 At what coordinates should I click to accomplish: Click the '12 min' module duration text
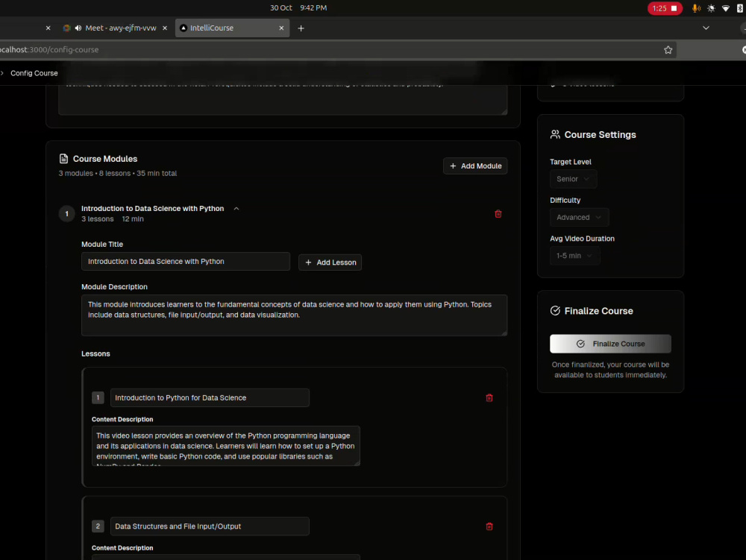pyautogui.click(x=133, y=219)
